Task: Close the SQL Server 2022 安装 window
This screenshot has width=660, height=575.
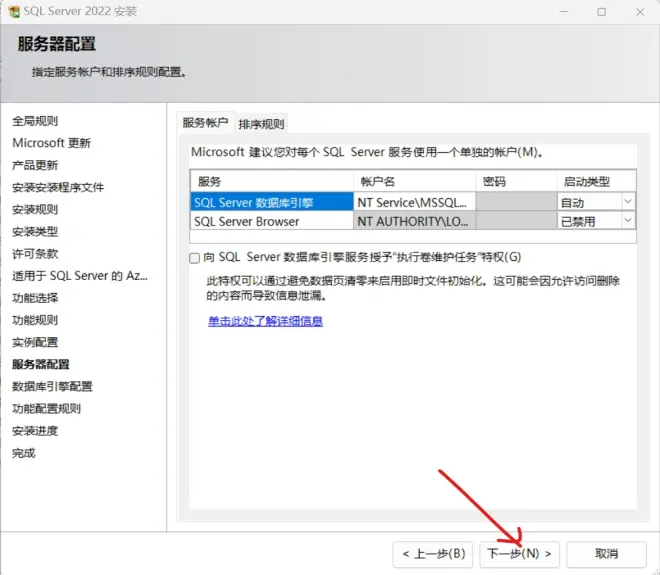Action: coord(640,12)
